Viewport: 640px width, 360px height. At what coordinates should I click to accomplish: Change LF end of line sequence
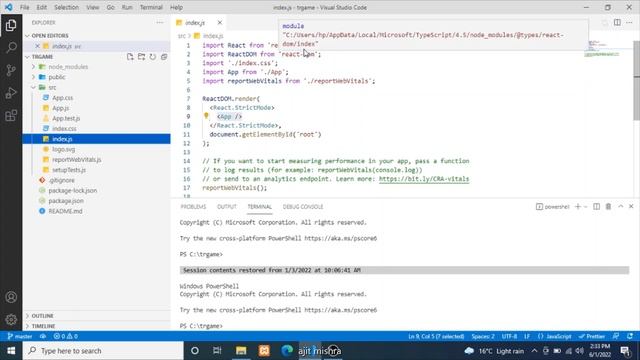tap(527, 336)
